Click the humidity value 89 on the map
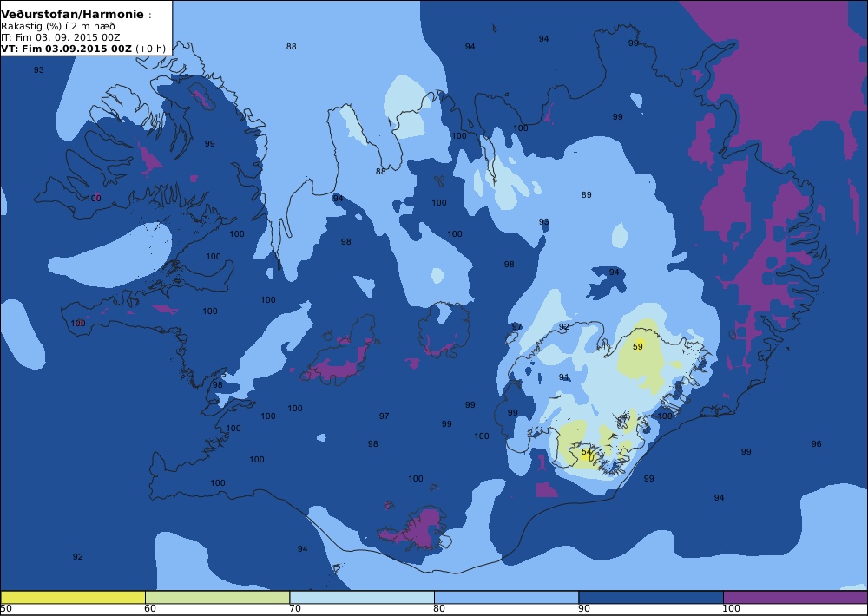868x616 pixels. pyautogui.click(x=586, y=195)
